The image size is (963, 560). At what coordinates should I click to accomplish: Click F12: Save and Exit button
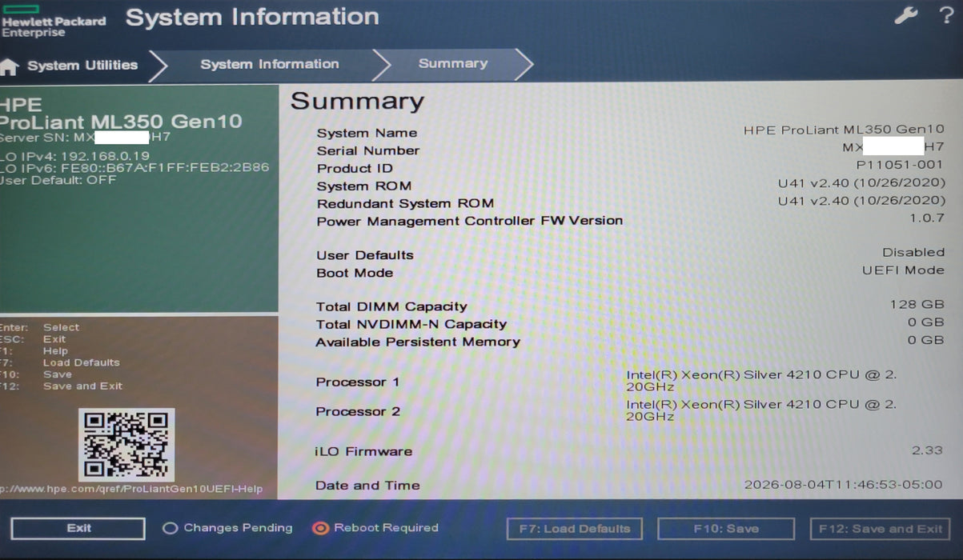[880, 529]
